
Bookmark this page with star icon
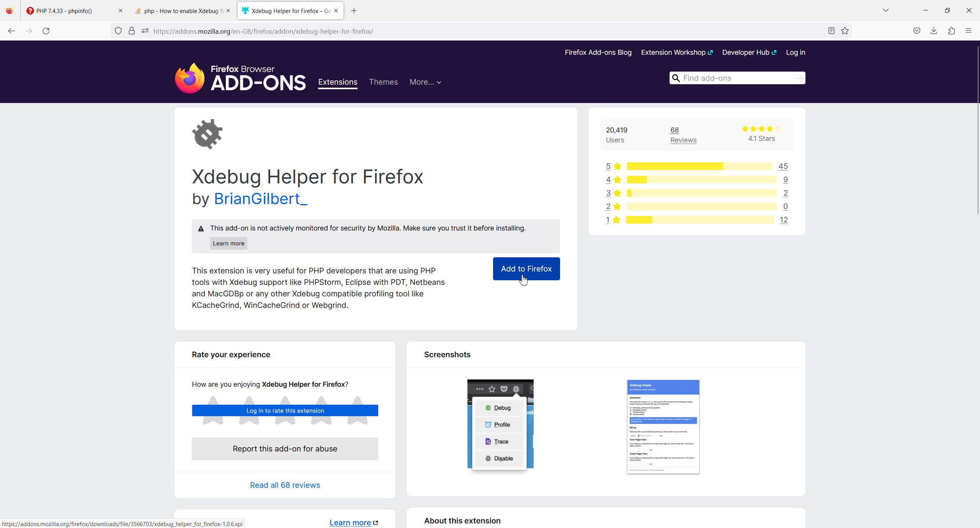(845, 31)
